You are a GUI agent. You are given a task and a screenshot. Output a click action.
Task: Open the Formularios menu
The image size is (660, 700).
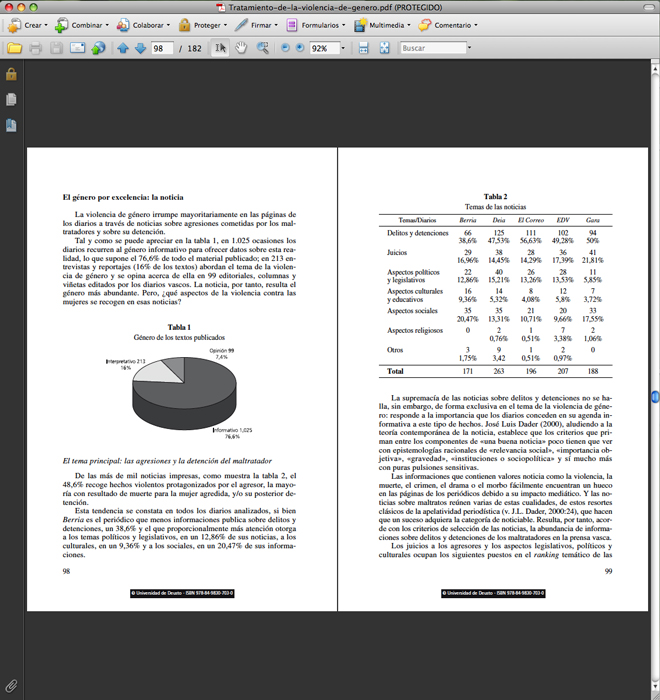click(x=316, y=25)
